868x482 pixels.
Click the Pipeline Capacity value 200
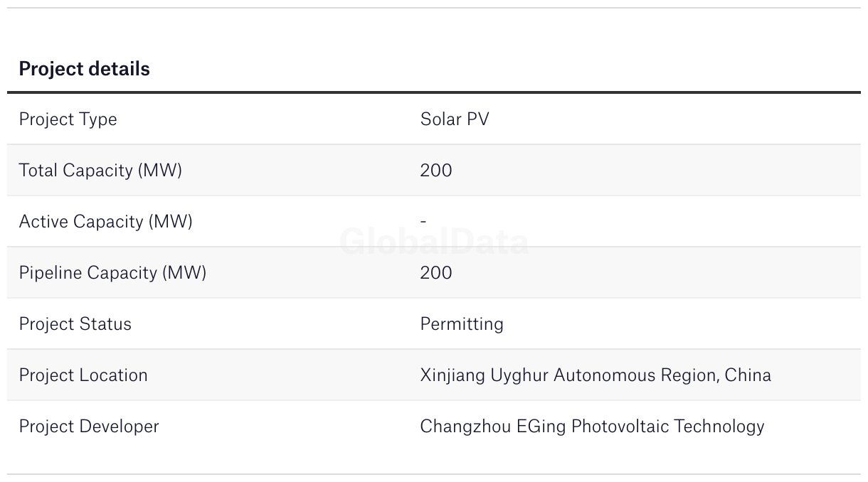click(436, 273)
